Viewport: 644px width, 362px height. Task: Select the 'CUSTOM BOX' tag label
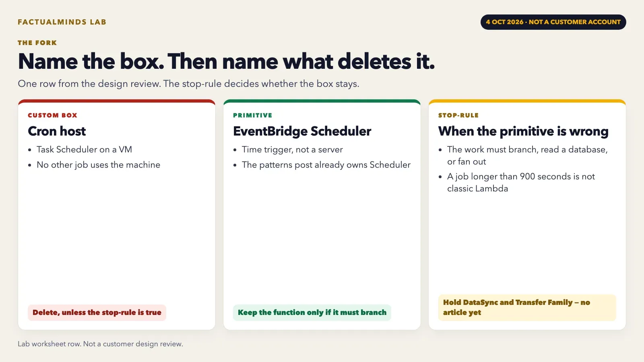tap(52, 115)
